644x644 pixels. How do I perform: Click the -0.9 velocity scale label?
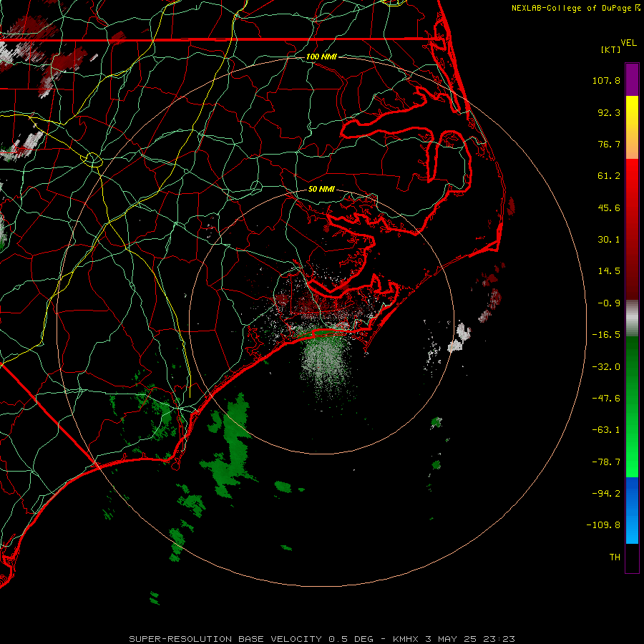609,303
